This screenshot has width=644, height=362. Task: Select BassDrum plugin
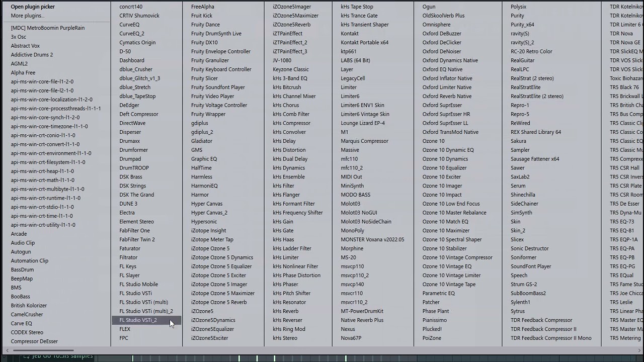pyautogui.click(x=22, y=270)
